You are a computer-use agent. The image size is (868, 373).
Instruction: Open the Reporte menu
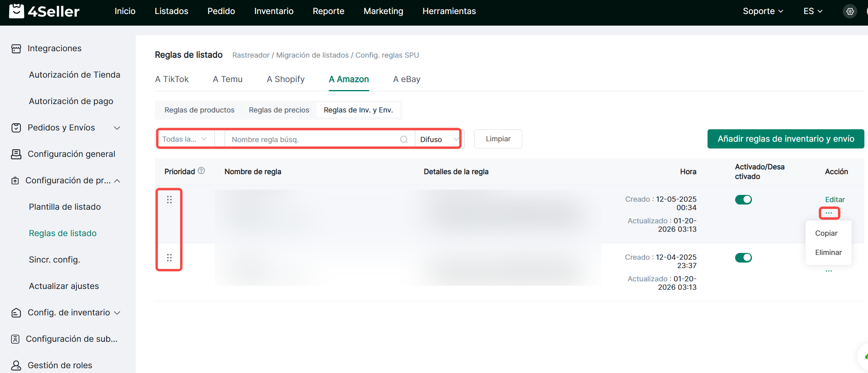click(x=329, y=11)
